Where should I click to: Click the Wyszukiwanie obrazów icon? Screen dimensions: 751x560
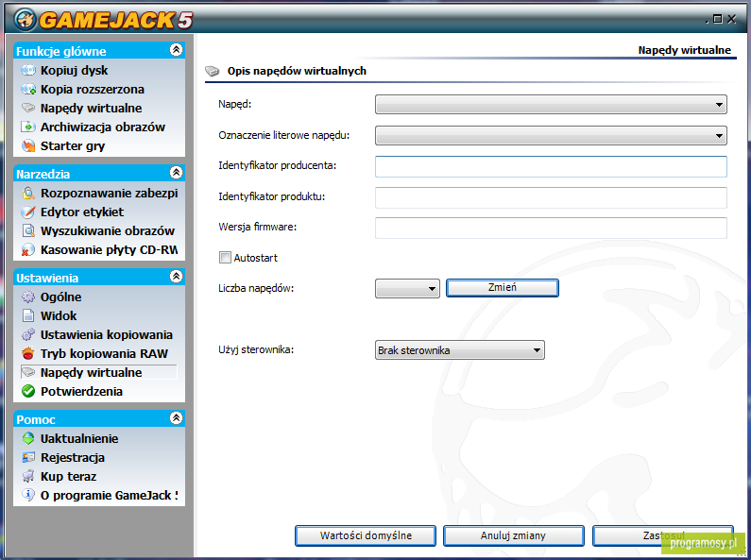[x=28, y=231]
